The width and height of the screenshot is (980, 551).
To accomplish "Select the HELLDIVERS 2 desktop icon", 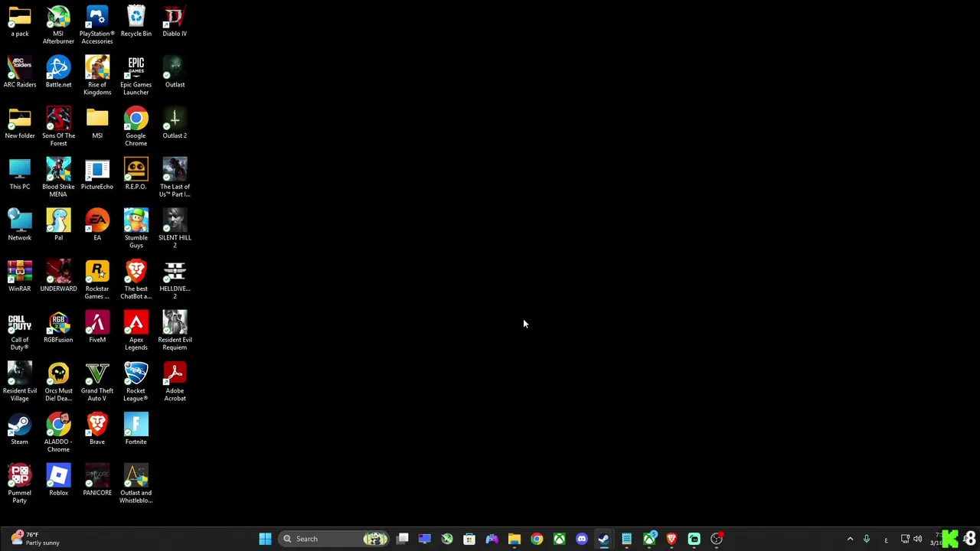I will [175, 280].
